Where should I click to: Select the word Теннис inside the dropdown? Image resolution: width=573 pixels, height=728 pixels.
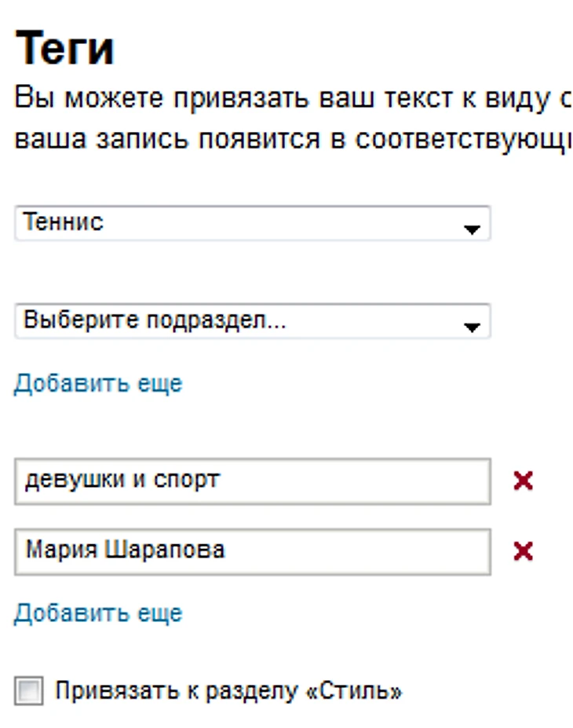point(63,221)
